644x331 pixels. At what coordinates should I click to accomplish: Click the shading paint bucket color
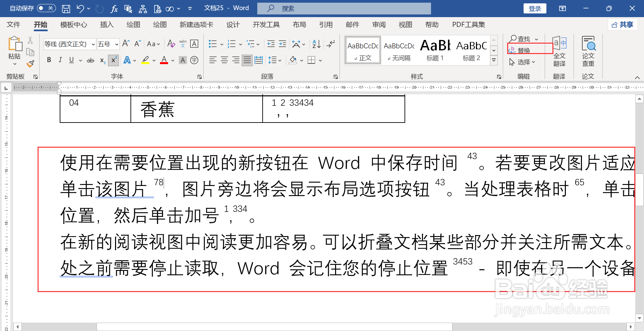[293, 60]
